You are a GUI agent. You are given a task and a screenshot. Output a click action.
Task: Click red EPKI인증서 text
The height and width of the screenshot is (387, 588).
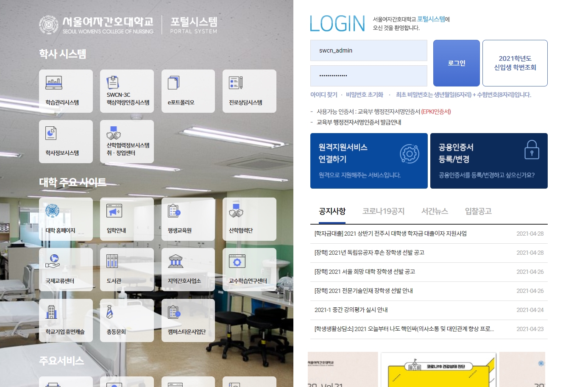436,111
